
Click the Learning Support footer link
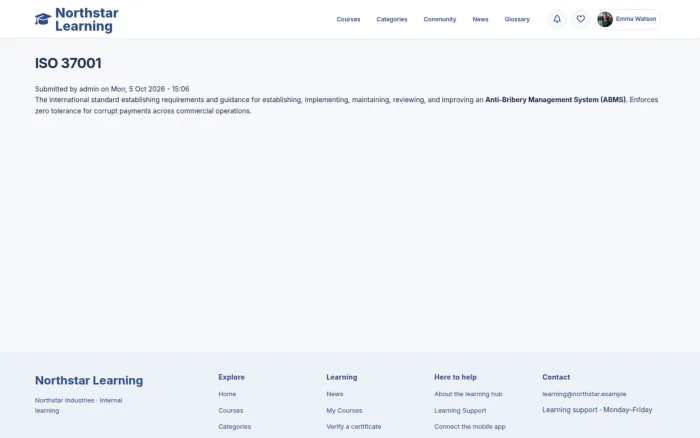[x=460, y=410]
